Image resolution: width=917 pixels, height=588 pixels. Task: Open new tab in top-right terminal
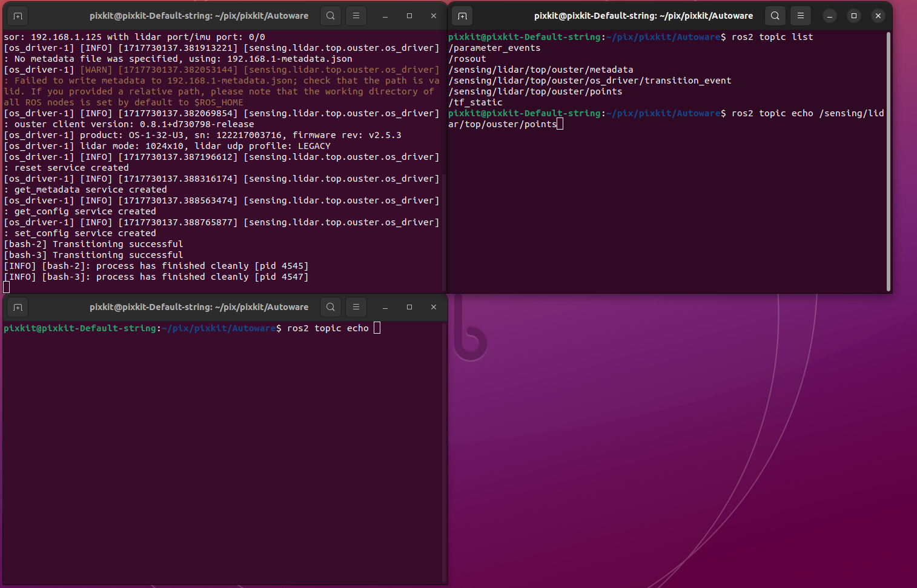point(463,16)
